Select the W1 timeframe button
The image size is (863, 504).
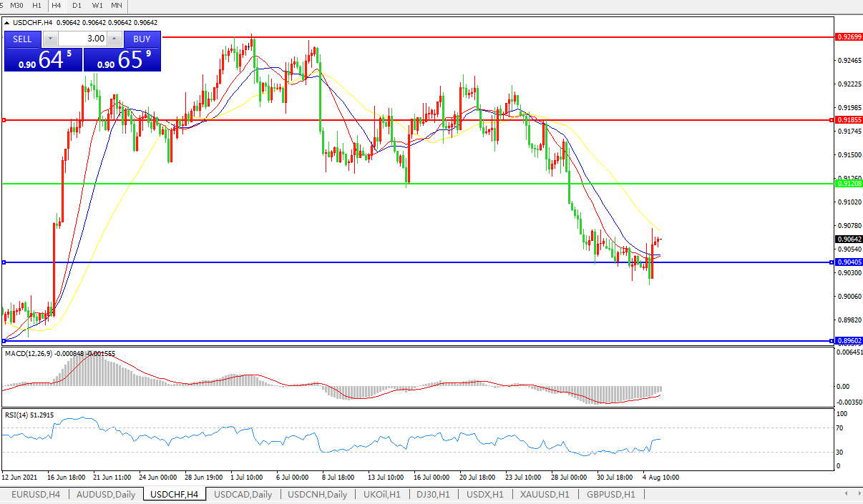pyautogui.click(x=97, y=5)
